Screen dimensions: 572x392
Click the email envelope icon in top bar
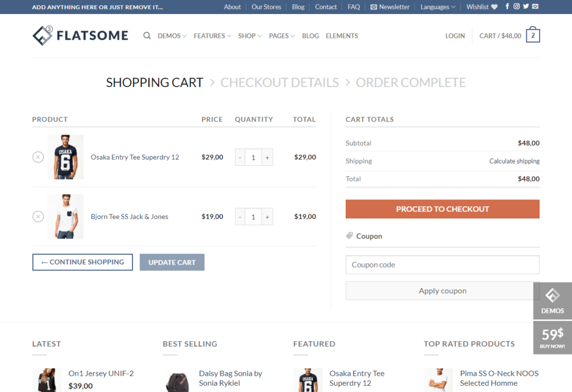(x=535, y=7)
